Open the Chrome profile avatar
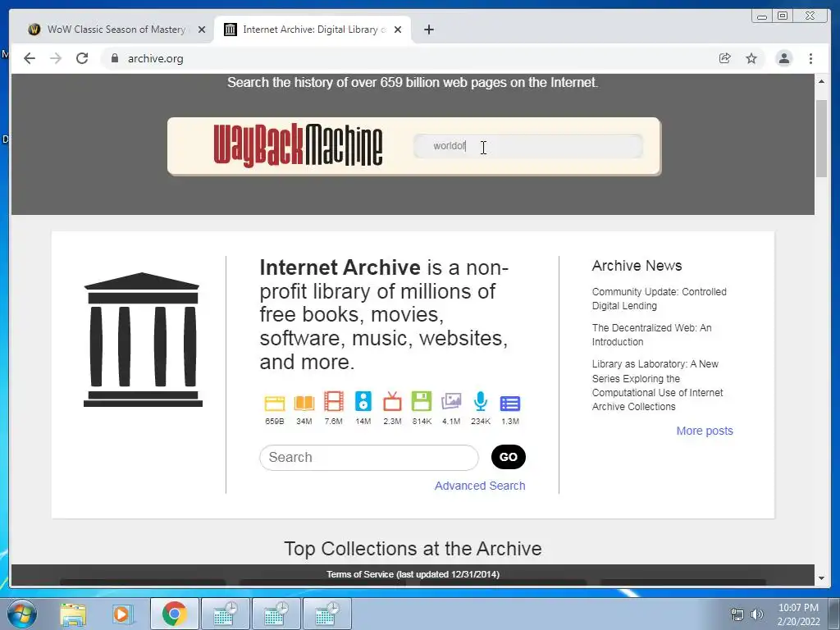 pos(784,58)
